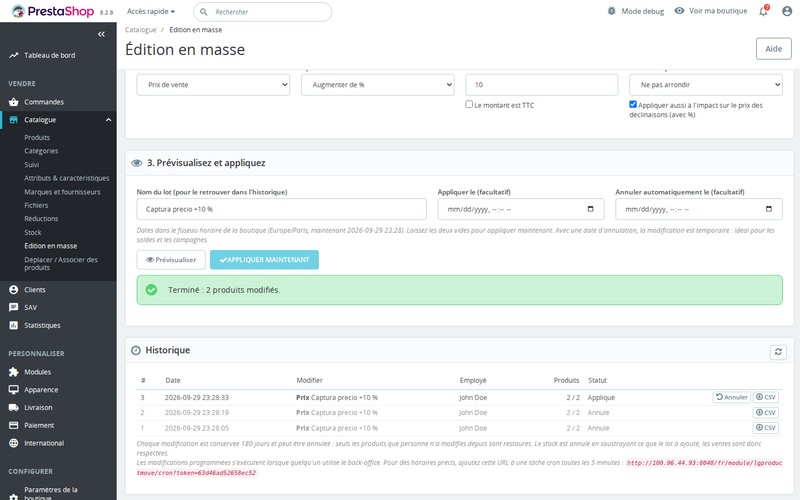Toggle Le montant est TTC checkbox
The width and height of the screenshot is (800, 500).
(469, 105)
